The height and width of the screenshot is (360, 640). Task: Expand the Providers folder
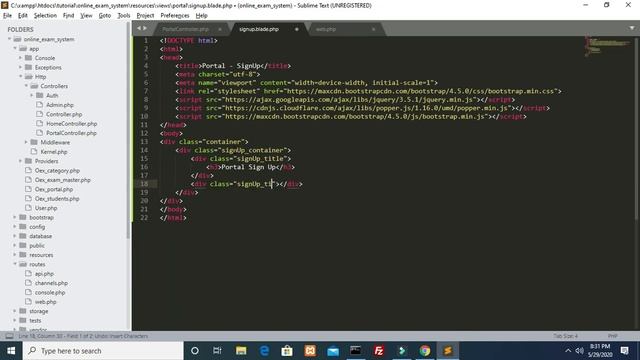click(20, 161)
